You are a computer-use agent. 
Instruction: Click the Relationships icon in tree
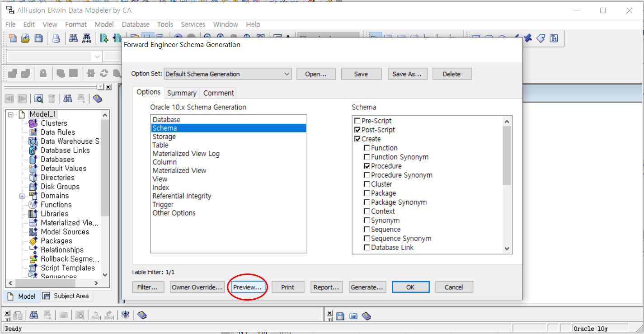pos(33,249)
